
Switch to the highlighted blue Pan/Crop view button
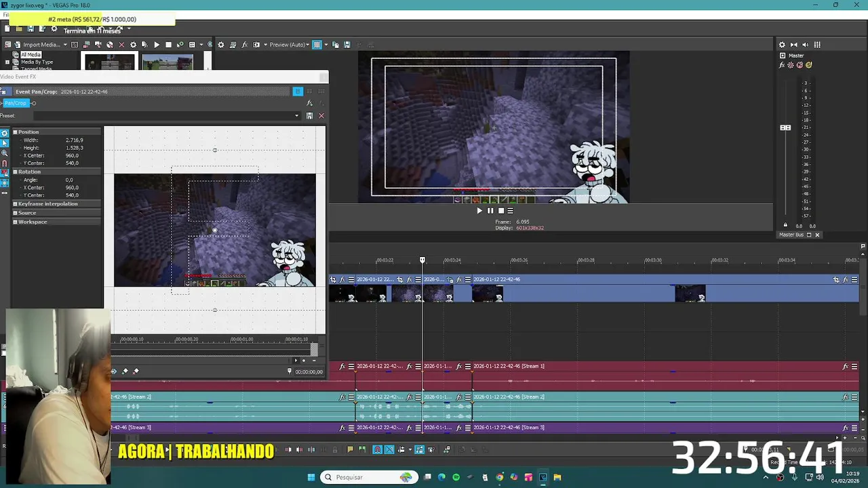click(298, 91)
